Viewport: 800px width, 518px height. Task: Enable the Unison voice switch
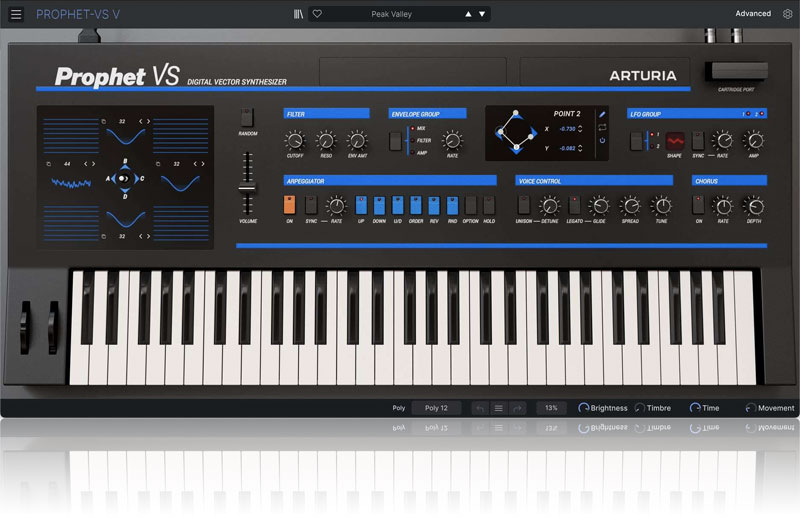pyautogui.click(x=523, y=205)
